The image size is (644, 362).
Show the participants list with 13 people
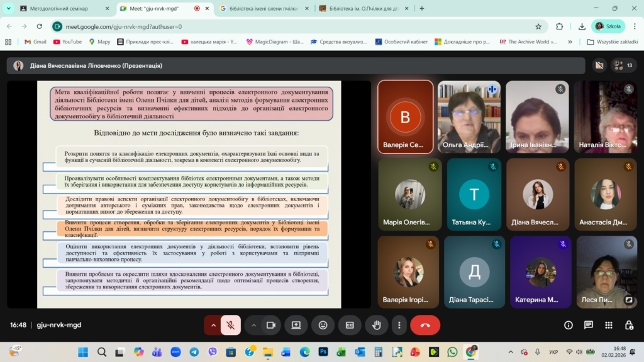(623, 65)
